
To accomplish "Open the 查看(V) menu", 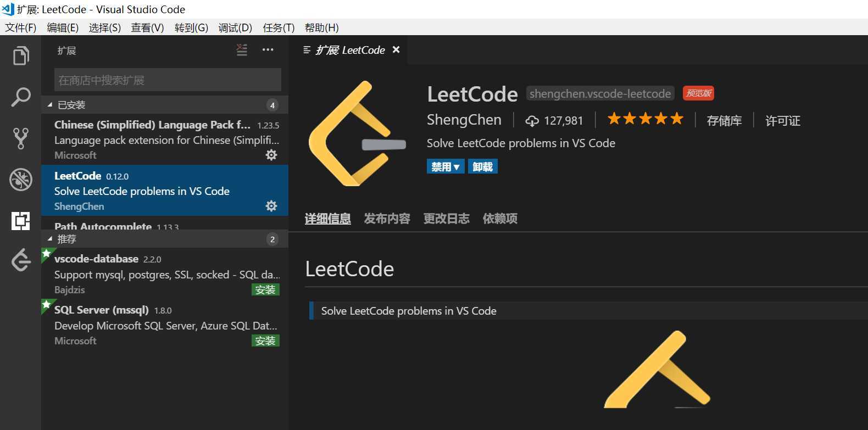I will [147, 27].
